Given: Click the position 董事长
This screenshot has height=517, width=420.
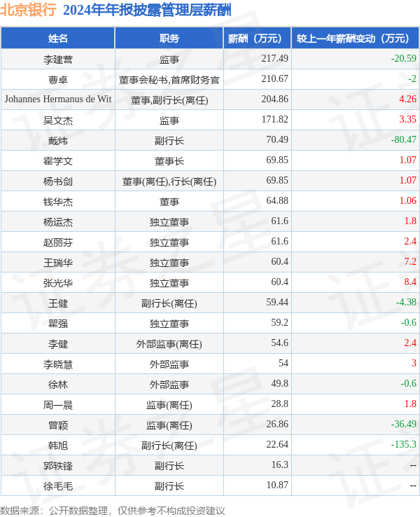Looking at the screenshot, I should [x=169, y=161].
